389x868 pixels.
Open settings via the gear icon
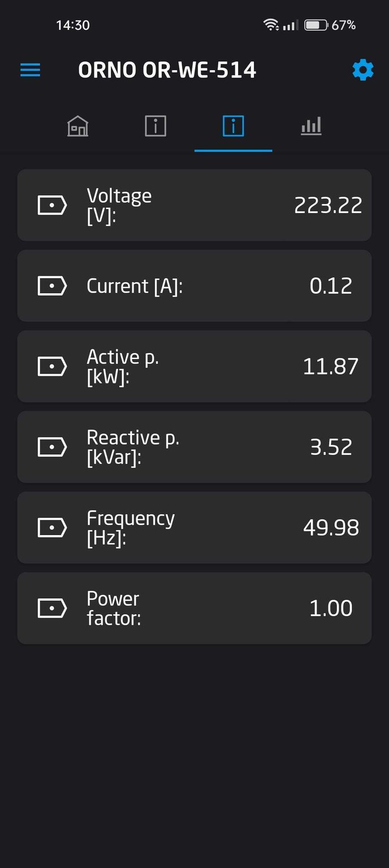362,70
